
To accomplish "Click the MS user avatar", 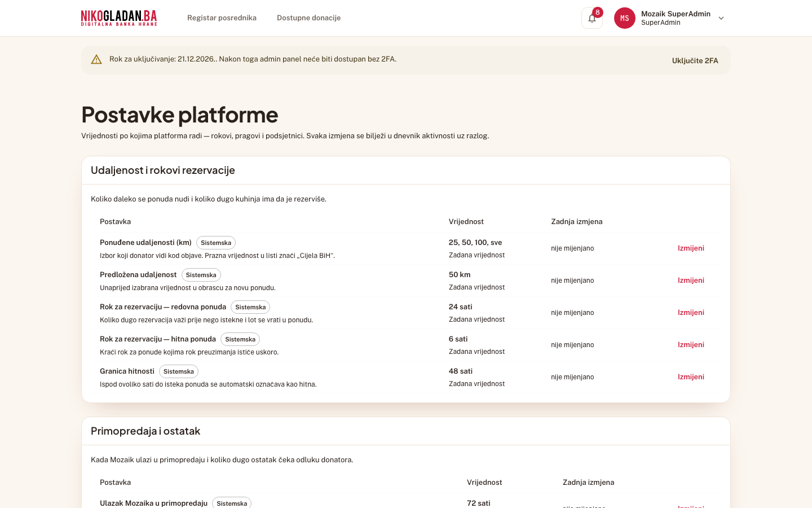I will tap(625, 18).
